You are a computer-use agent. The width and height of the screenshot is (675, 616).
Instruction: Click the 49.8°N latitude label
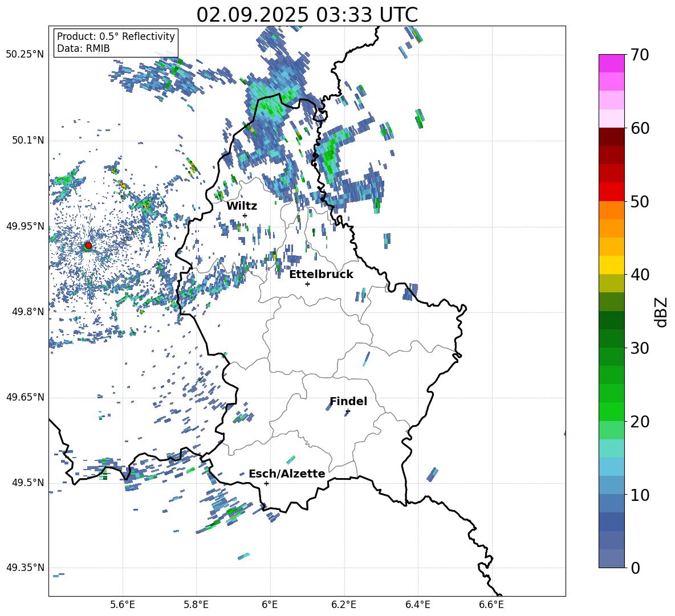pos(28,312)
